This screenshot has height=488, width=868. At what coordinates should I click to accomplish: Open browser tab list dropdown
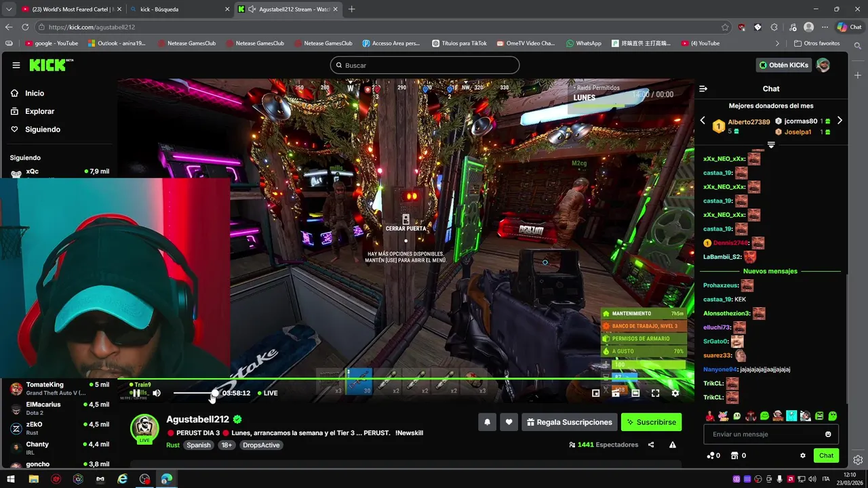tap(8, 9)
